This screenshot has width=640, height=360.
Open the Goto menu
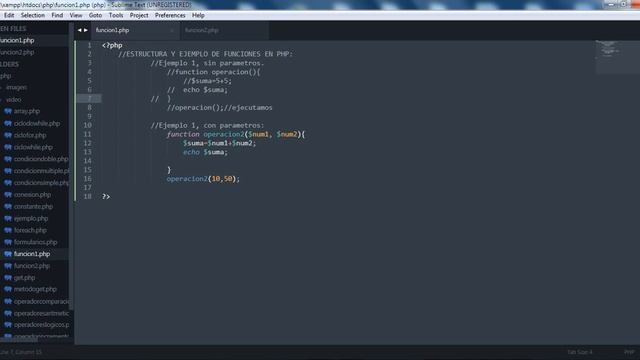tap(96, 16)
